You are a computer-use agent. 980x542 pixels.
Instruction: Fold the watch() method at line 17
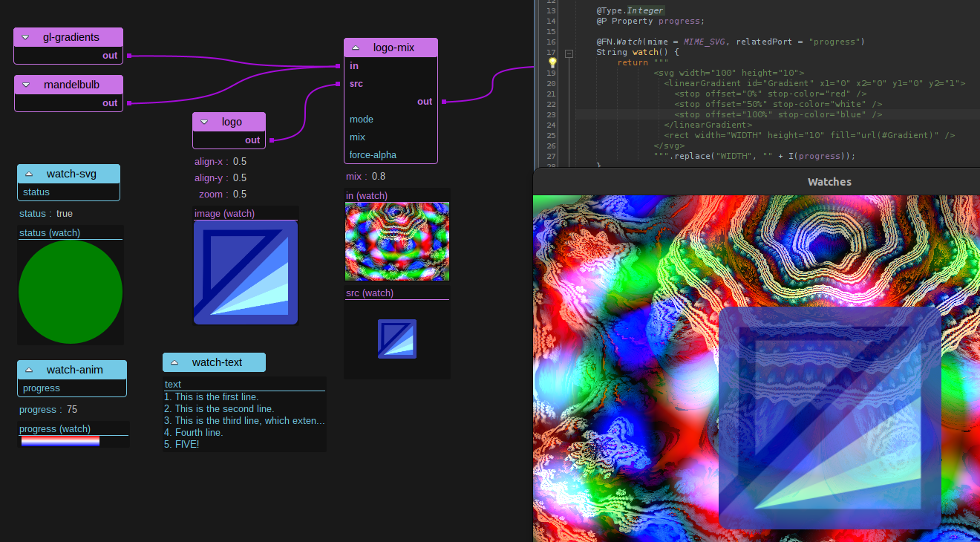[x=569, y=53]
